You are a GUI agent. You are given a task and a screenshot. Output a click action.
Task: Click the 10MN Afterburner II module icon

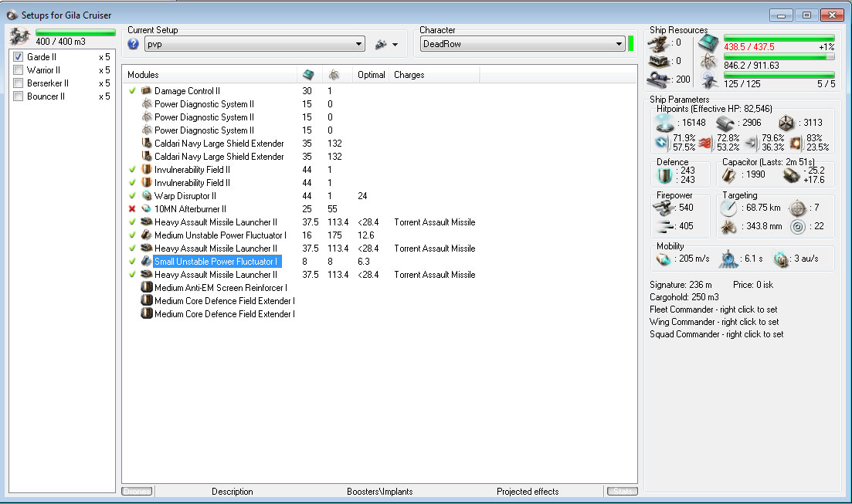(x=146, y=208)
